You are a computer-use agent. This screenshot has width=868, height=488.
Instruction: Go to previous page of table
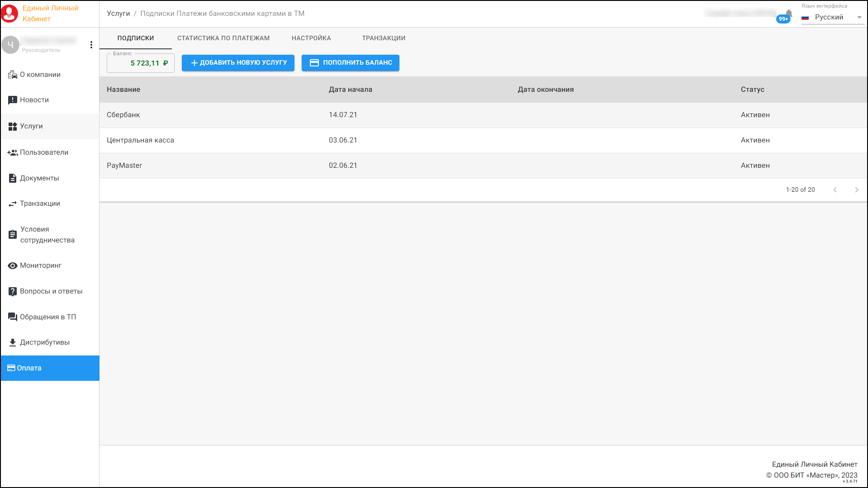[x=835, y=190]
